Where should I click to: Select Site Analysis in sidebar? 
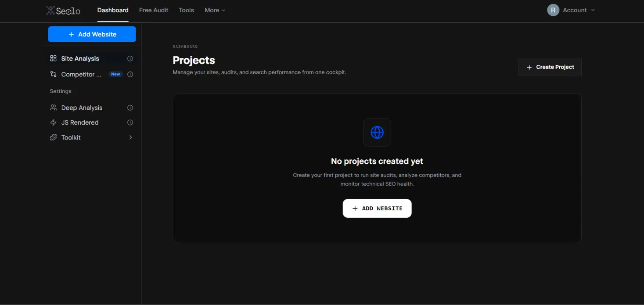click(92, 58)
